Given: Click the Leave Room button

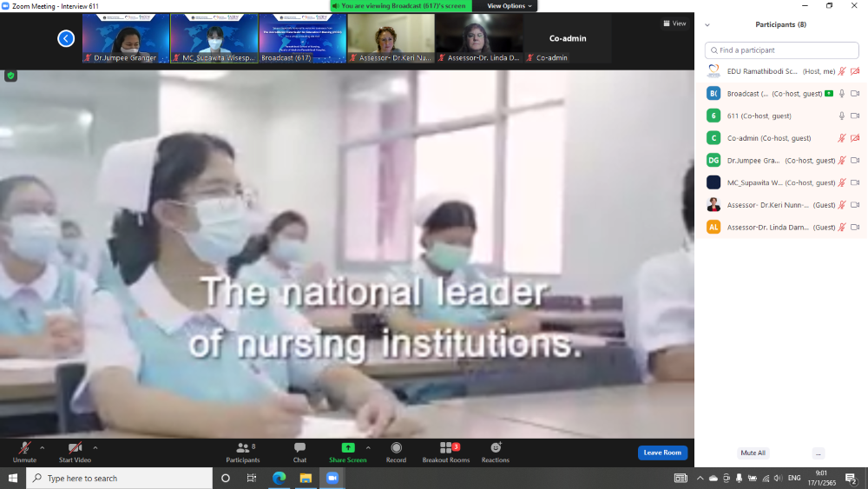Looking at the screenshot, I should 662,453.
